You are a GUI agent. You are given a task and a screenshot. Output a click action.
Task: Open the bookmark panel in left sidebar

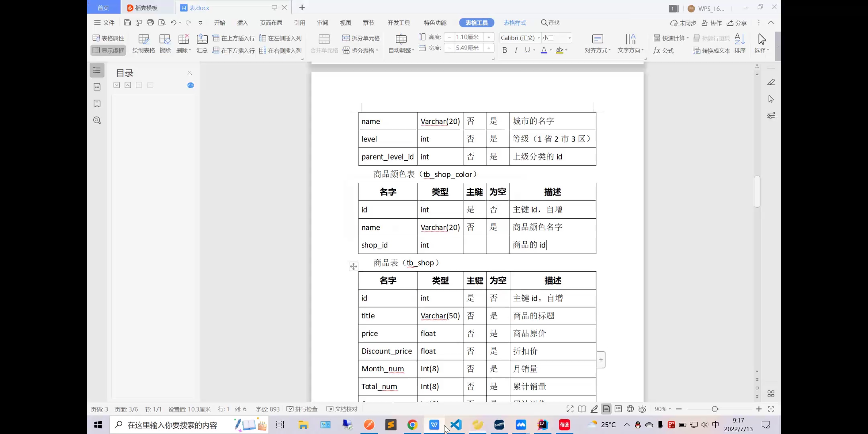[97, 104]
